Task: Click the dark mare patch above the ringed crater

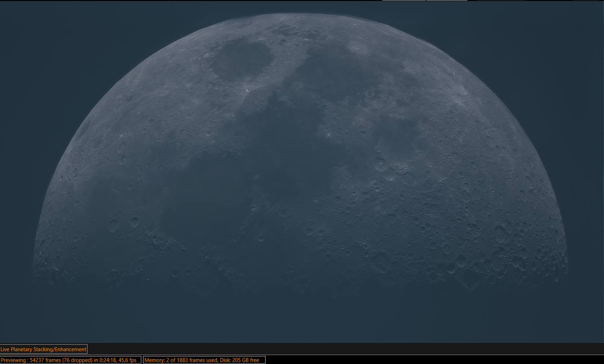Action: click(397, 135)
